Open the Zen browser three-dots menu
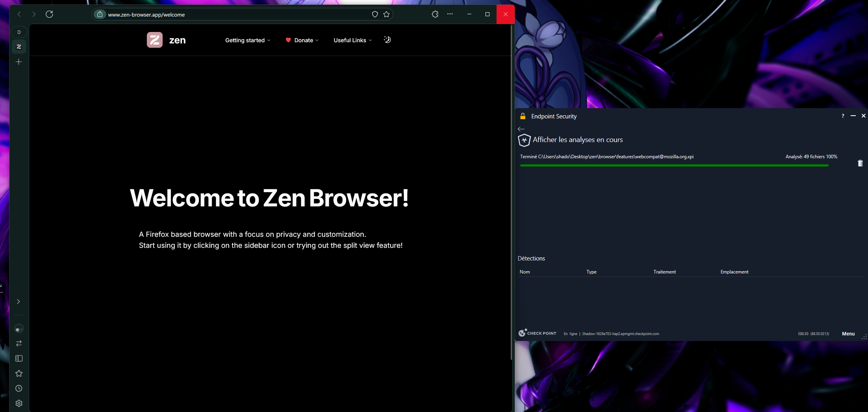 pyautogui.click(x=450, y=14)
